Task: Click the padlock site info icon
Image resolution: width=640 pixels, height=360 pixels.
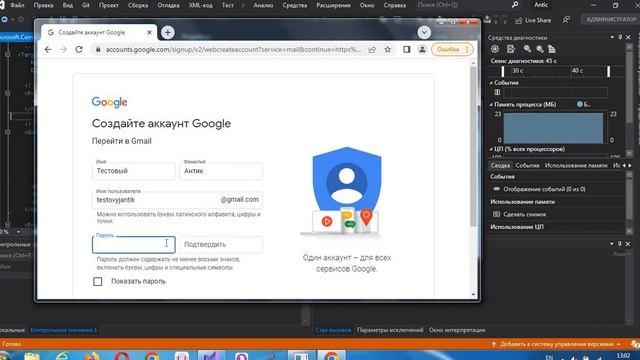Action: pyautogui.click(x=98, y=50)
